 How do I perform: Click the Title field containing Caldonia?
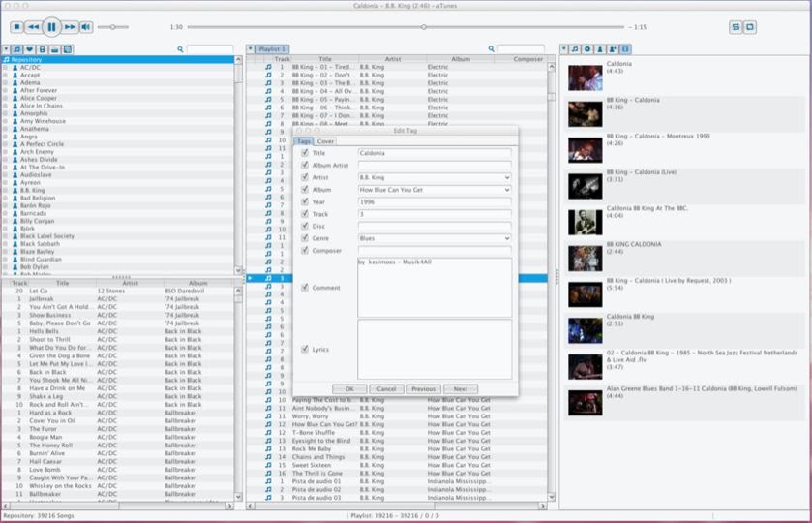(435, 153)
